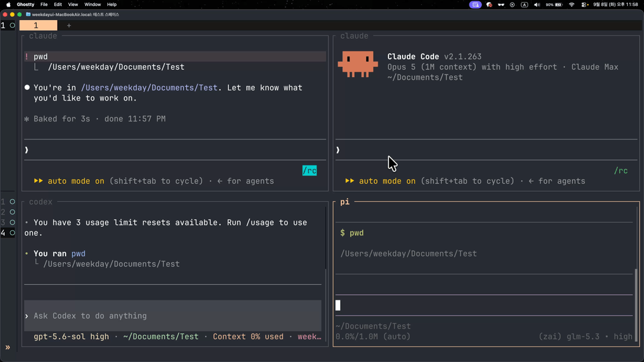Click the circular record icon in menu bar
The height and width of the screenshot is (362, 644).
512,5
